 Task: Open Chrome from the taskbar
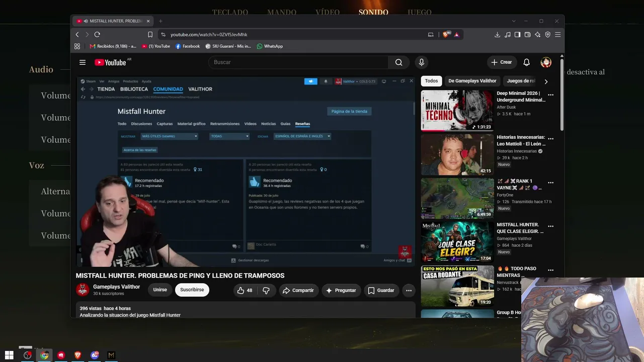coord(44,355)
